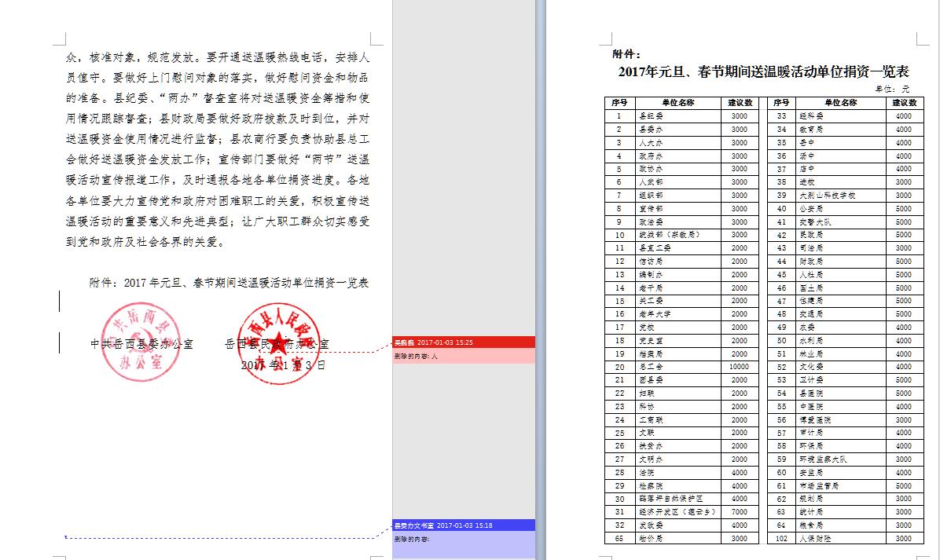This screenshot has height=560, width=940.
Task: Click the 住建局 table cell
Action: (x=840, y=301)
